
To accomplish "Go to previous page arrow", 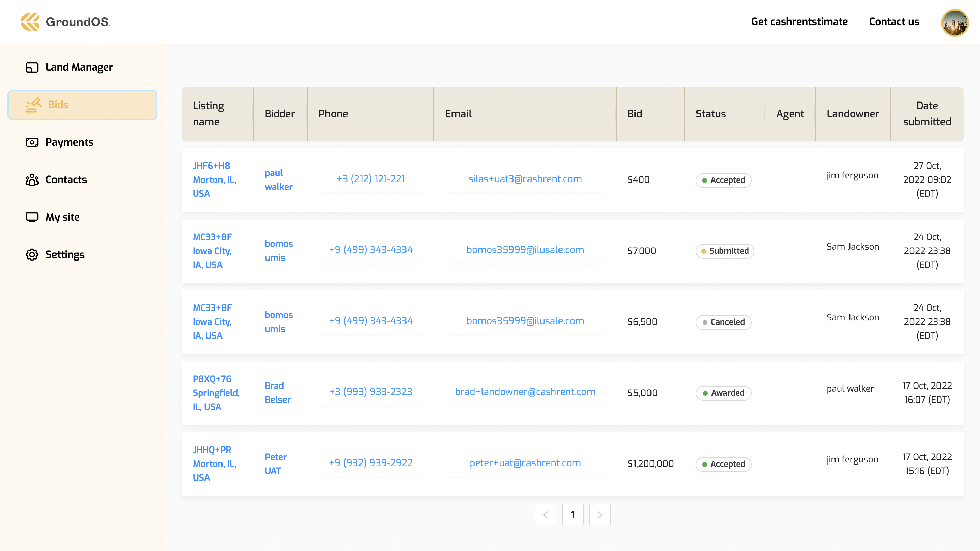I will tap(545, 515).
